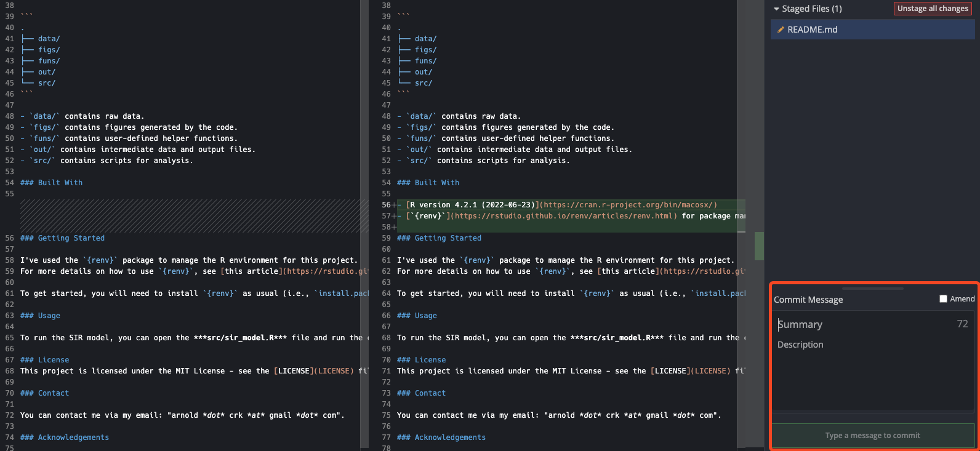
Task: Click the pencil modified icon beside README.md
Action: [x=781, y=30]
